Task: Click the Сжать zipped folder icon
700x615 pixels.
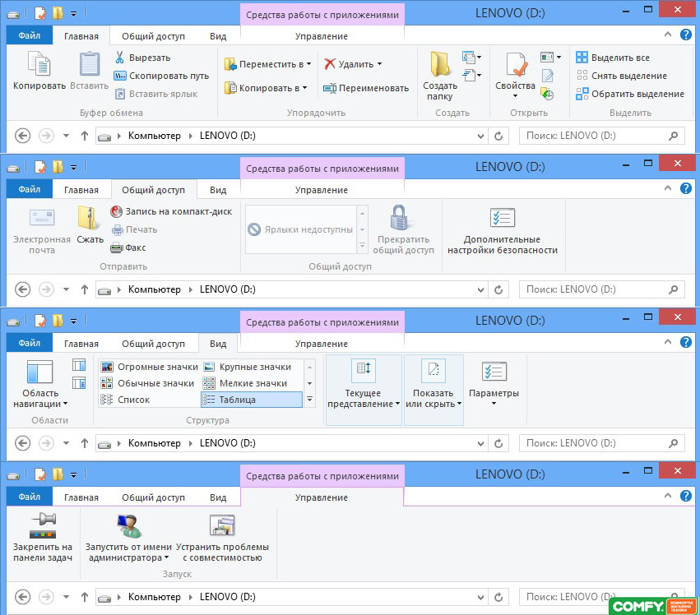Action: point(90,218)
